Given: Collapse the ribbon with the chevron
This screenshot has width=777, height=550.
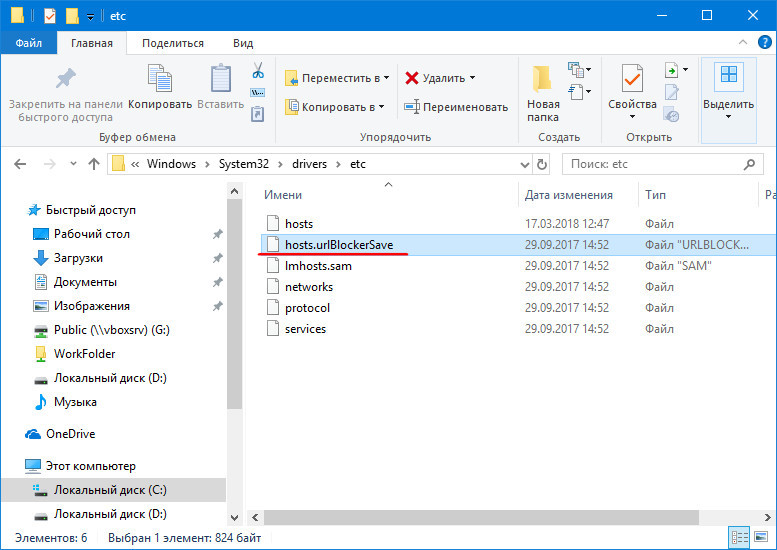Looking at the screenshot, I should click(743, 43).
